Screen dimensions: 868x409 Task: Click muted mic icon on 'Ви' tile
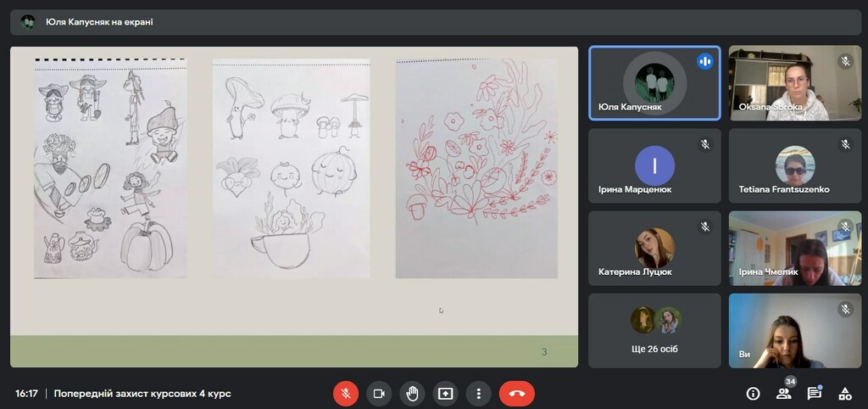(845, 309)
